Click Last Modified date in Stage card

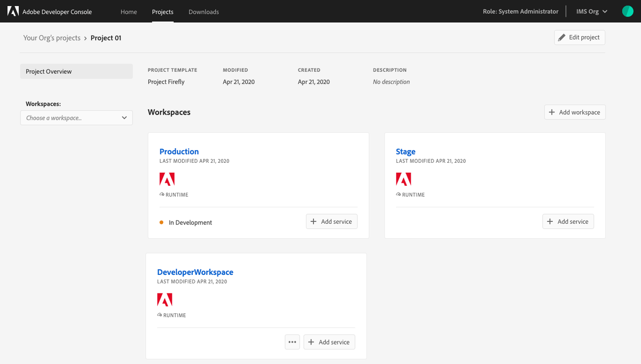(431, 161)
